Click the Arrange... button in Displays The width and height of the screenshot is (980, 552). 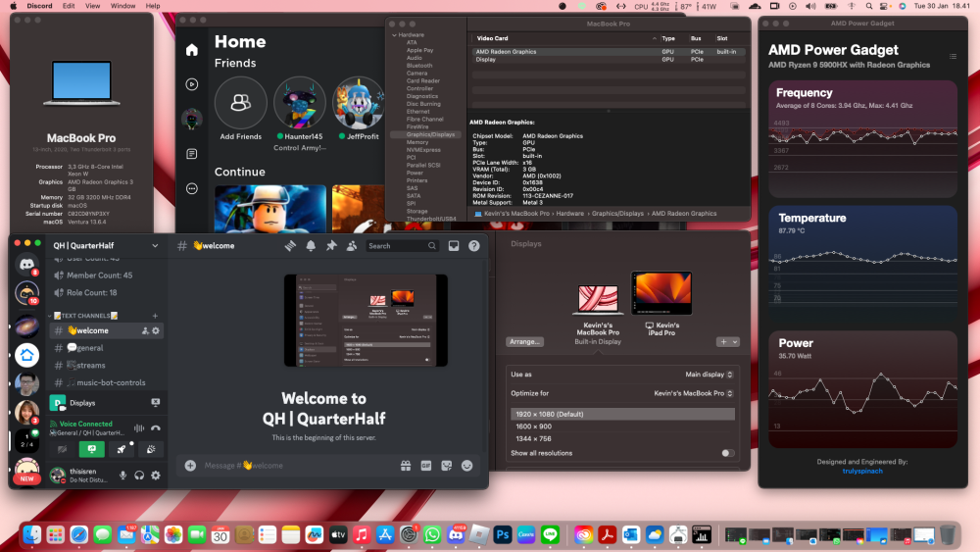tap(524, 342)
